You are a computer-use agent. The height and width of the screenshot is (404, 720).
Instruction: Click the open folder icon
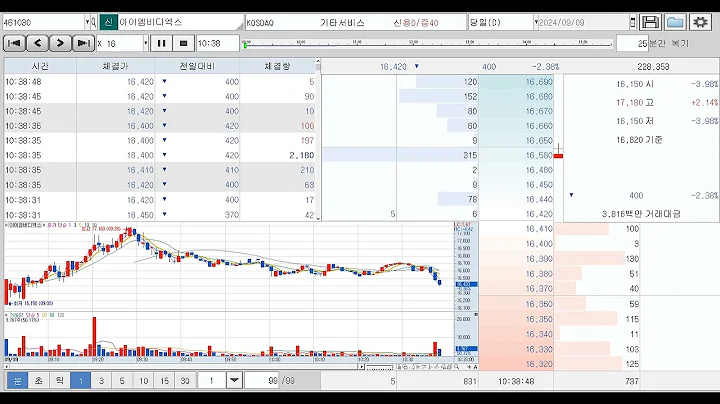[x=675, y=22]
